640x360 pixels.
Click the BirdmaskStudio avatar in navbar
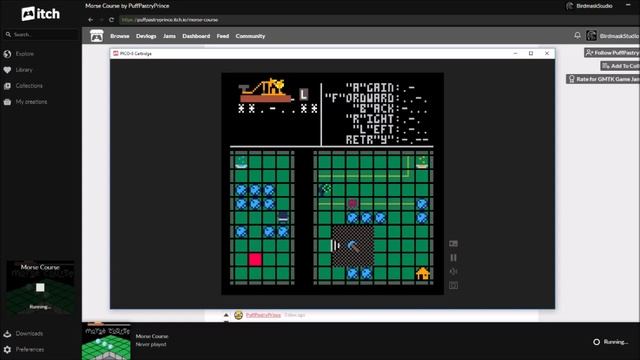[591, 36]
